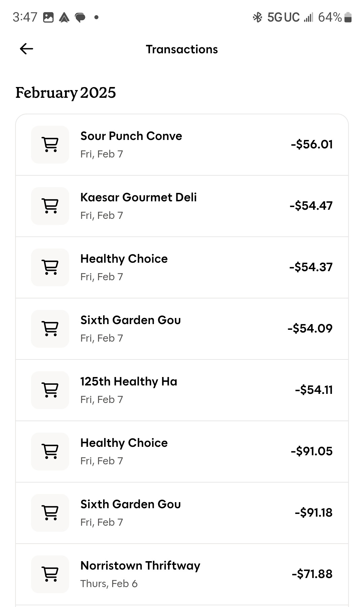Open the Norristown Thriftway transaction
364x607 pixels.
coord(140,566)
